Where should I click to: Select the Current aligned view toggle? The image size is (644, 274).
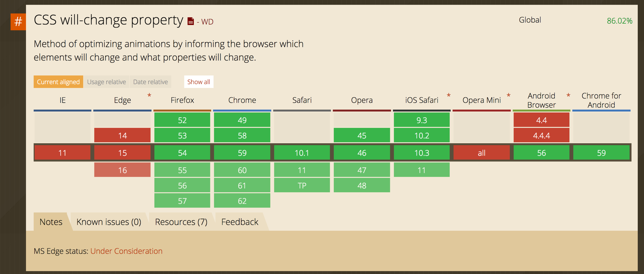point(58,82)
